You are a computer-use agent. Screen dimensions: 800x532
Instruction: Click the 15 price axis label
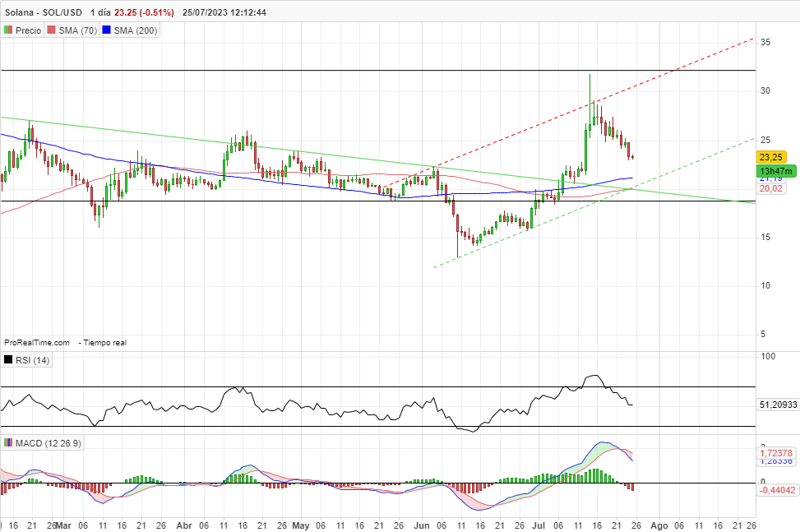pos(765,237)
